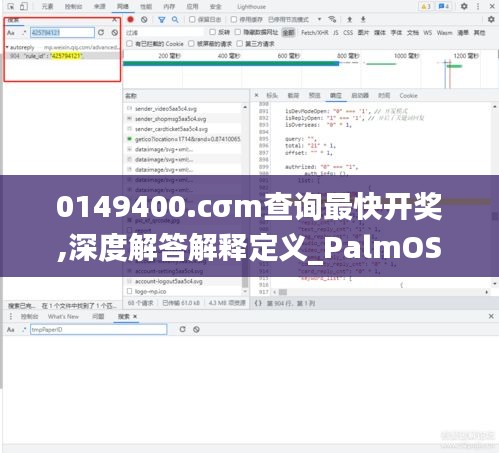Click the import HAR upload arrow icon
The image size is (499, 453).
[x=349, y=20]
